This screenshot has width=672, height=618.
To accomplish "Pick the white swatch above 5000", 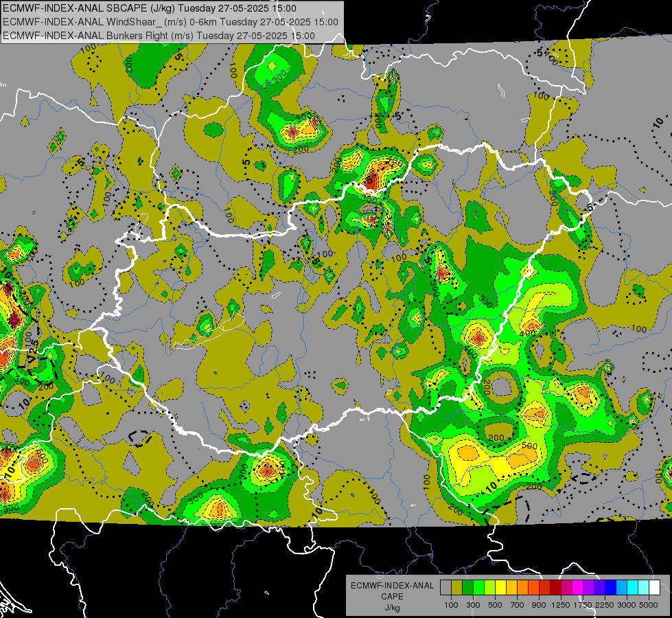I will tap(654, 588).
